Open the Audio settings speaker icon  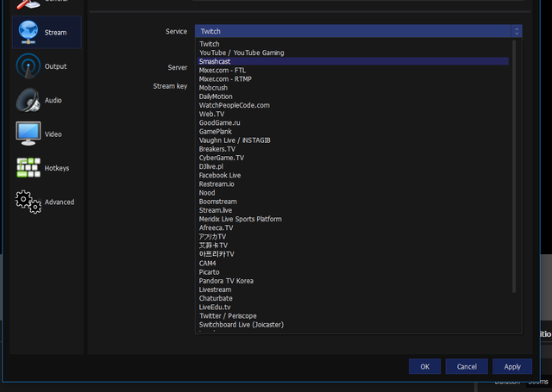point(28,100)
